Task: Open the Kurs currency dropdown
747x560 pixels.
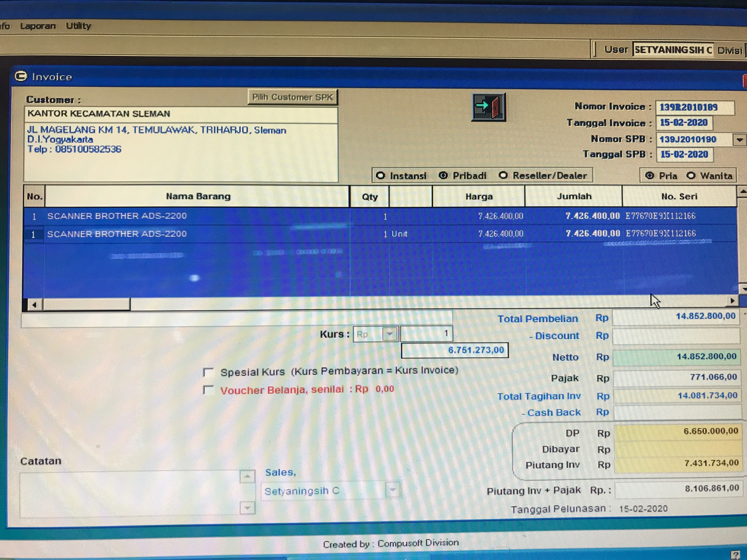Action: tap(390, 334)
